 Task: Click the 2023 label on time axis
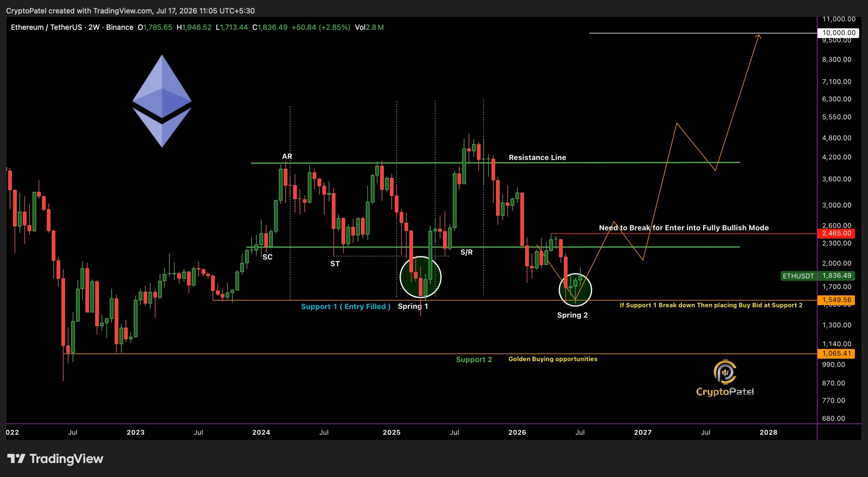[x=136, y=432]
